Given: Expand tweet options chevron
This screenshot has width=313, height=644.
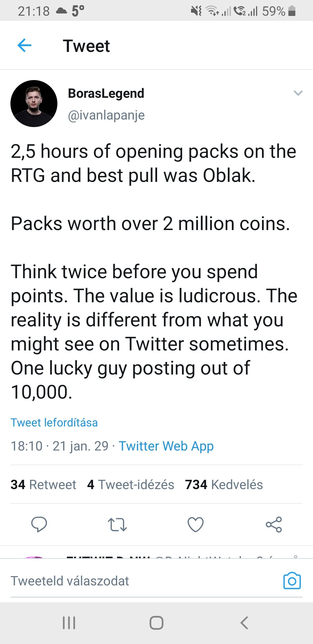Looking at the screenshot, I should coord(298,93).
